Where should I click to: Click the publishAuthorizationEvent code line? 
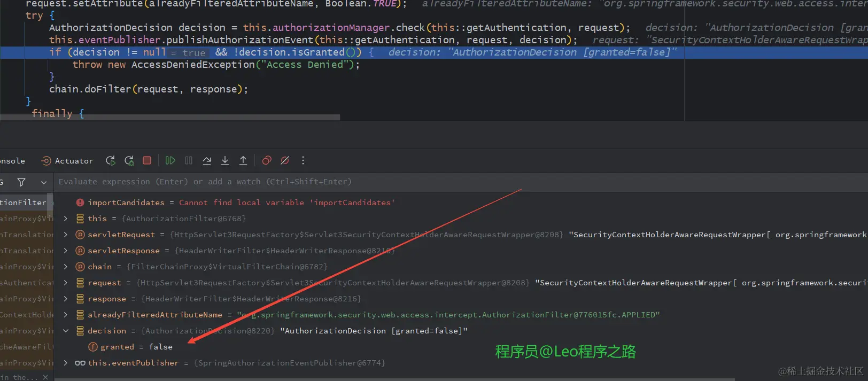coord(313,40)
